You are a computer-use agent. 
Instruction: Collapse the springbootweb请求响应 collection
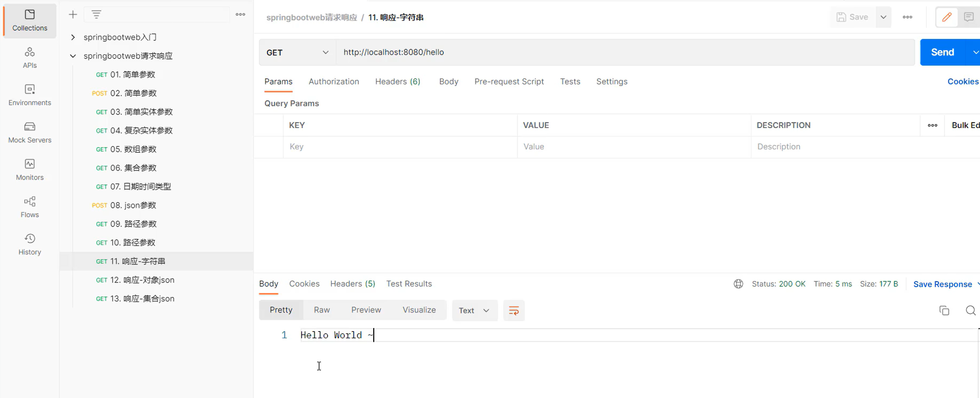click(x=73, y=56)
